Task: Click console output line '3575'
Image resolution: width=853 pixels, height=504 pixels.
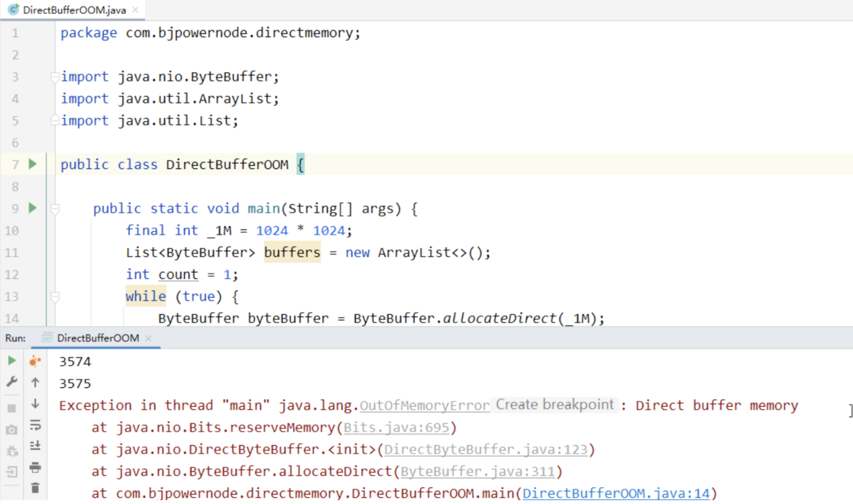Action: [75, 384]
